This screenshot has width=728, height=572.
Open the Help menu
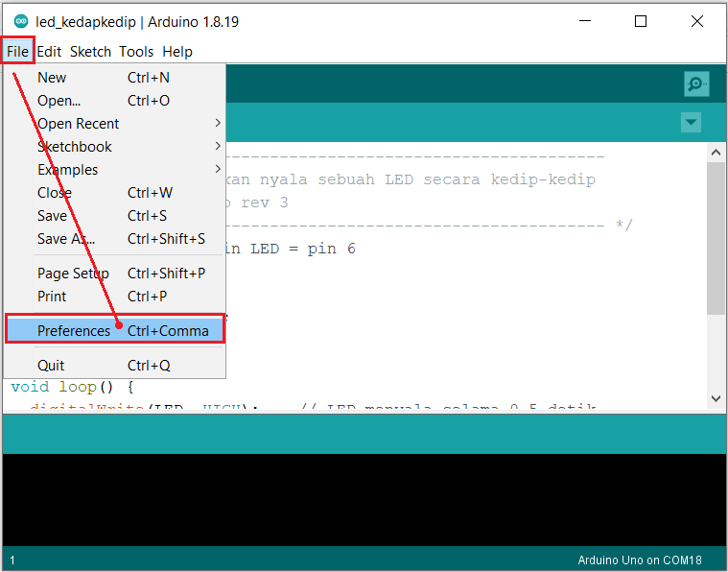pos(176,51)
